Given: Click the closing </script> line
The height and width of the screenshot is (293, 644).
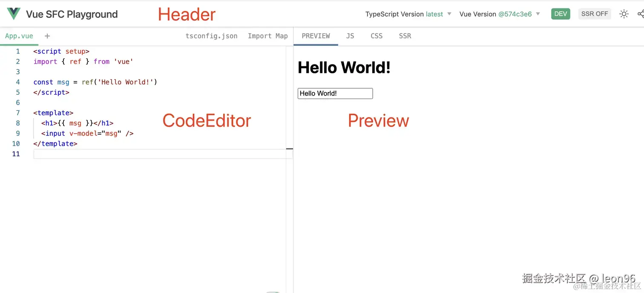Looking at the screenshot, I should click(51, 93).
